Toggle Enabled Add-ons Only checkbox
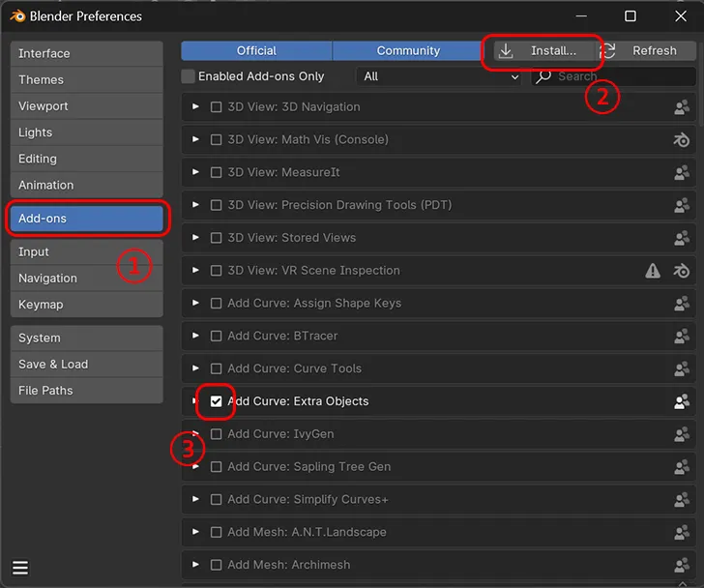This screenshot has height=588, width=704. point(189,76)
